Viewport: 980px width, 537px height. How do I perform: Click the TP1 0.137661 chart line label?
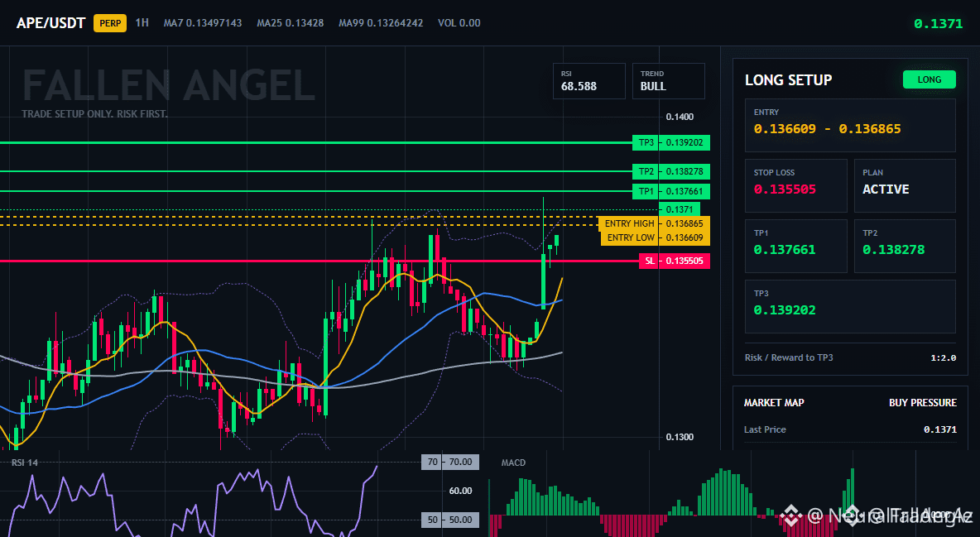pyautogui.click(x=670, y=191)
